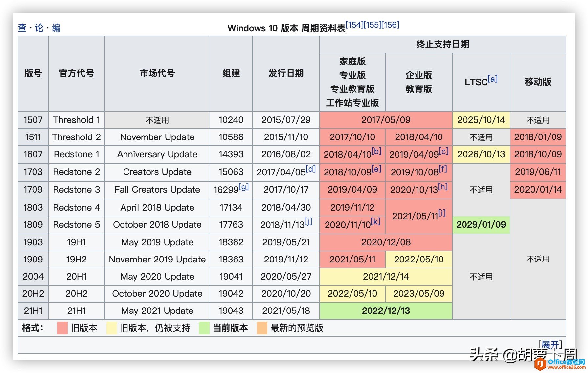Click the green 当前版本 legend swatch

[204, 328]
